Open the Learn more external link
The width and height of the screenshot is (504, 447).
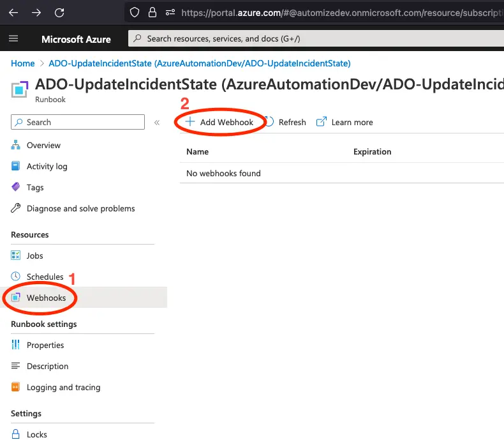click(345, 122)
